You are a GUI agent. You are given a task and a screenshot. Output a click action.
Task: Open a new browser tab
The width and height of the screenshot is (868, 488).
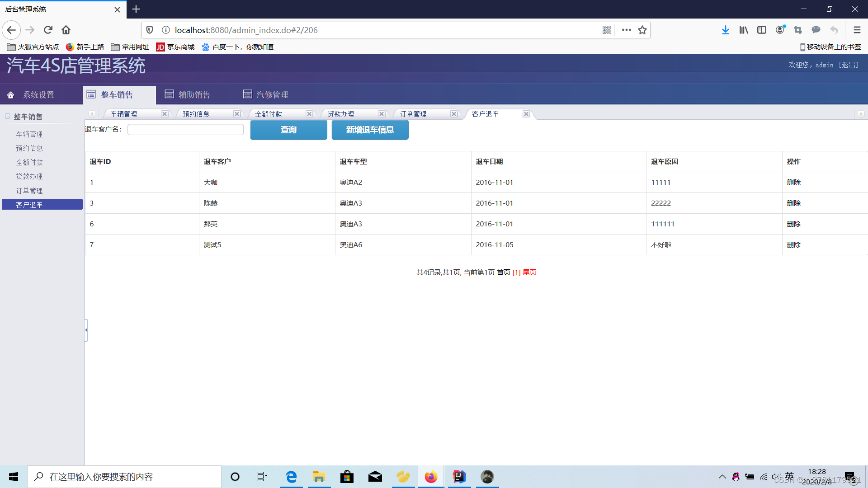(136, 9)
